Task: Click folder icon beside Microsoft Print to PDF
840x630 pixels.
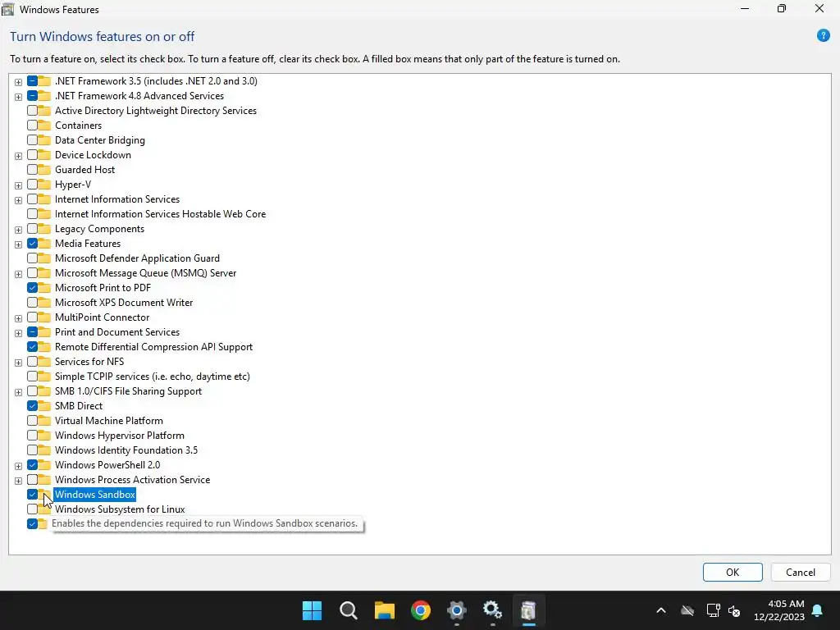Action: [44, 288]
